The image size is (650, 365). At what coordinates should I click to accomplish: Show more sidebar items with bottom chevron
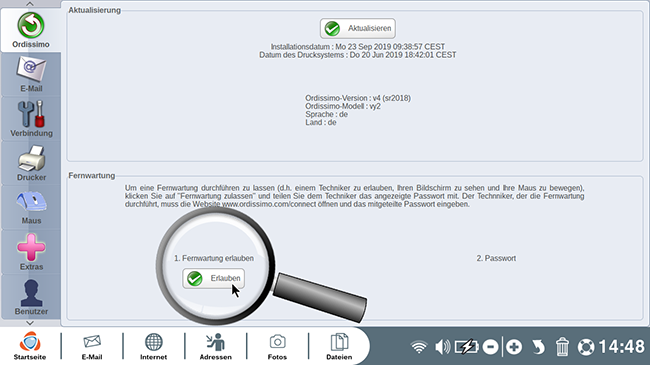coord(30,323)
